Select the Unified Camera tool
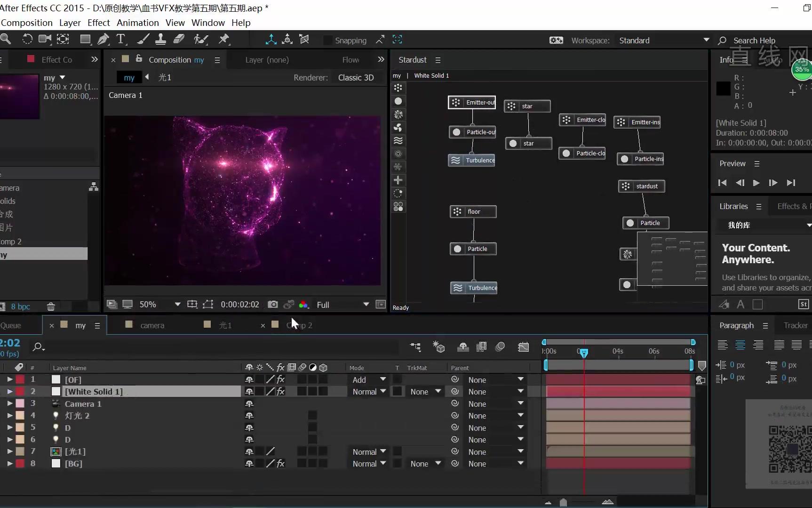Viewport: 812px width, 508px height. point(45,40)
